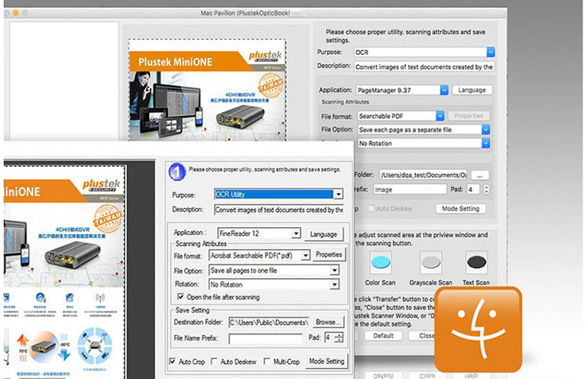588x379 pixels.
Task: Open FineReader 12 application dropdown
Action: tap(296, 233)
